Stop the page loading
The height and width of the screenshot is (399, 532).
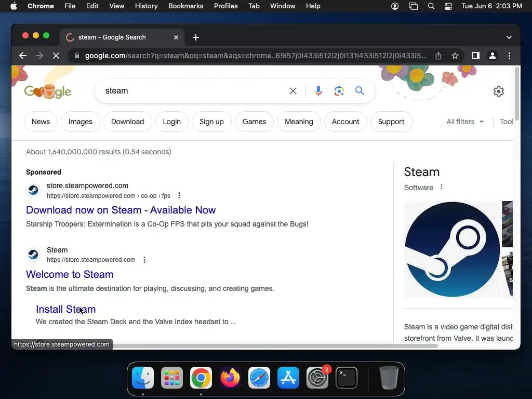56,56
